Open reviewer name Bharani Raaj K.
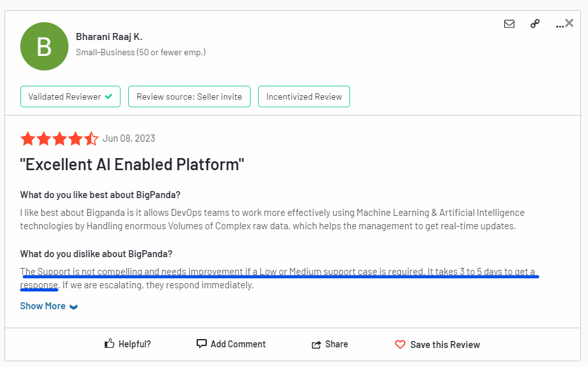The width and height of the screenshot is (588, 367). (108, 37)
